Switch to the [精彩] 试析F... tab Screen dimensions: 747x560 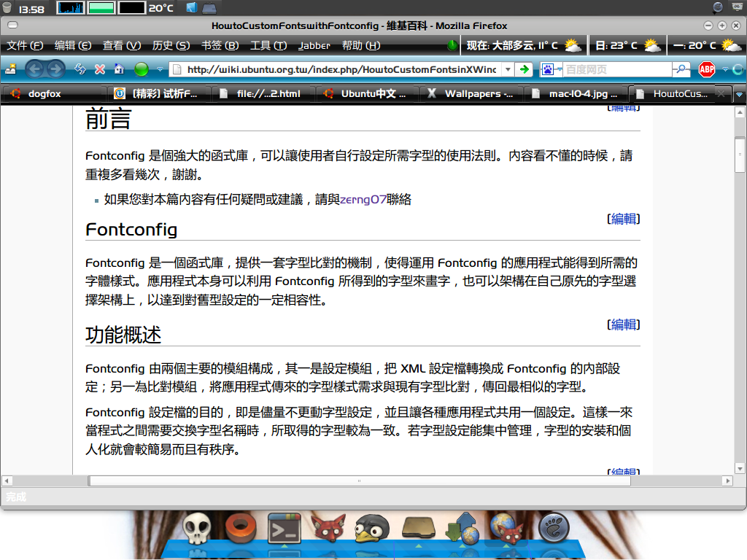[x=159, y=94]
